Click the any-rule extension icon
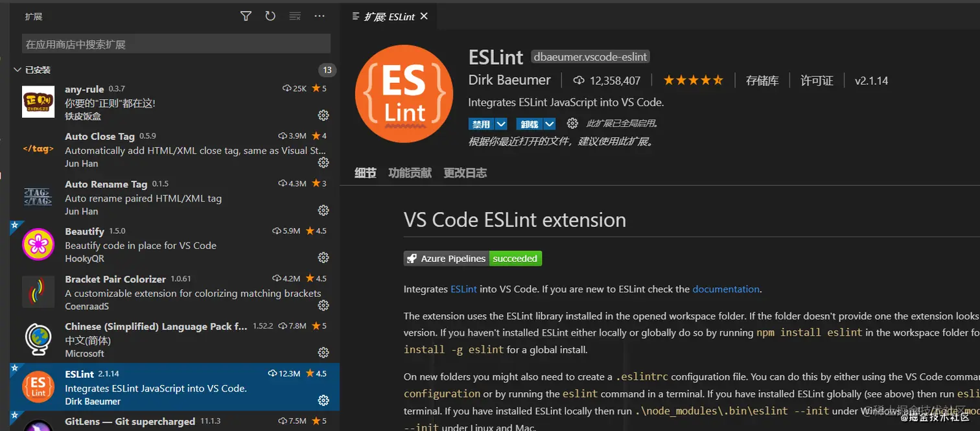 38,102
